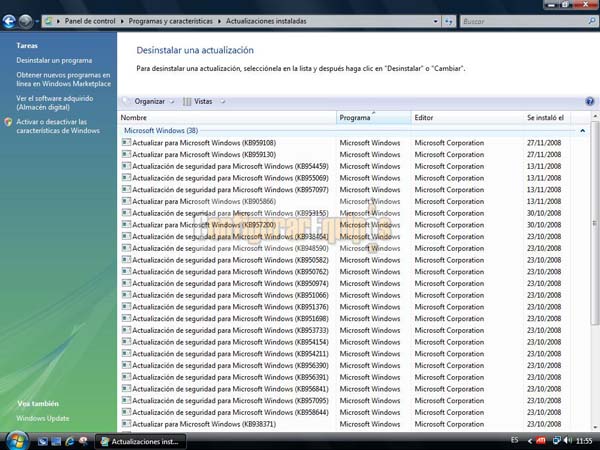Collapse the Microsoft Windows (38) group
Image resolution: width=600 pixels, height=450 pixels.
click(582, 131)
